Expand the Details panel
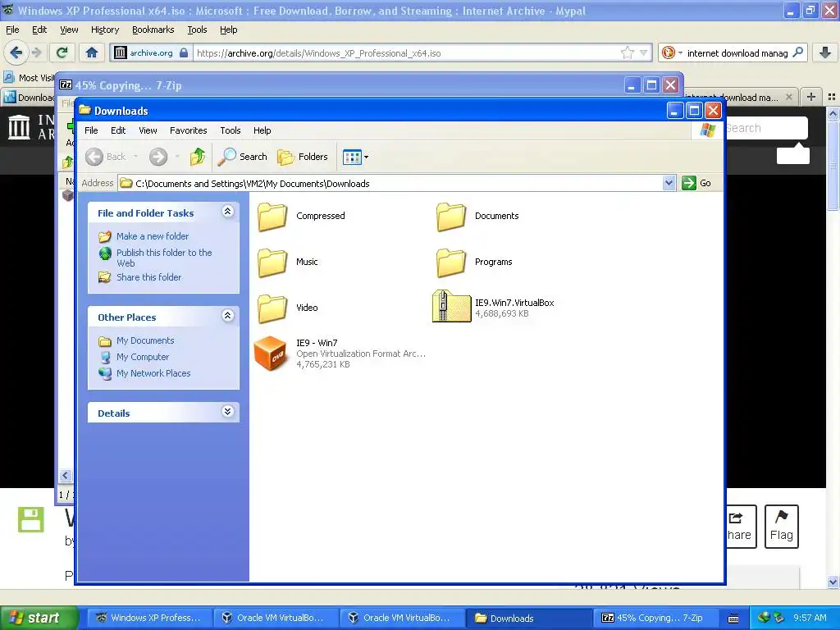Viewport: 840px width, 630px height. [228, 412]
